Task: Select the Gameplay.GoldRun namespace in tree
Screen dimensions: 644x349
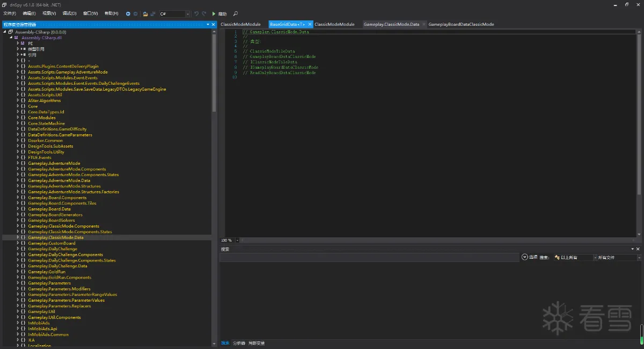Action: click(47, 272)
